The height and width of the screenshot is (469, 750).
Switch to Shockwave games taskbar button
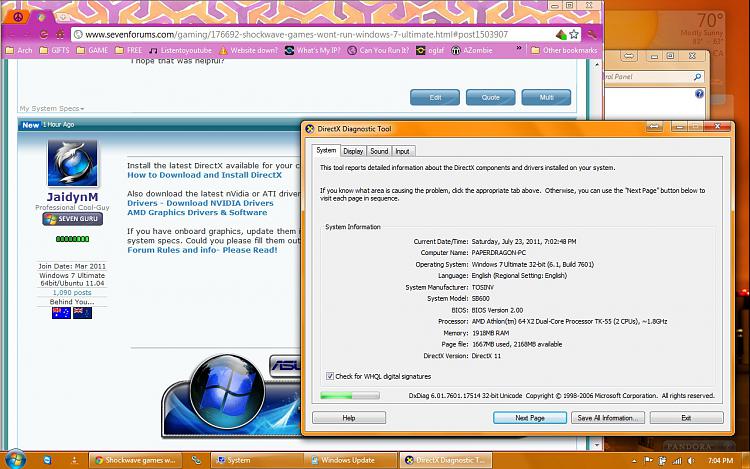click(135, 460)
